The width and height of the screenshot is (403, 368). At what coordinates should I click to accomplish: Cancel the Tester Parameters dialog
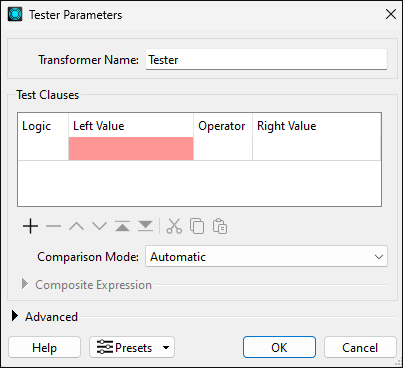360,347
